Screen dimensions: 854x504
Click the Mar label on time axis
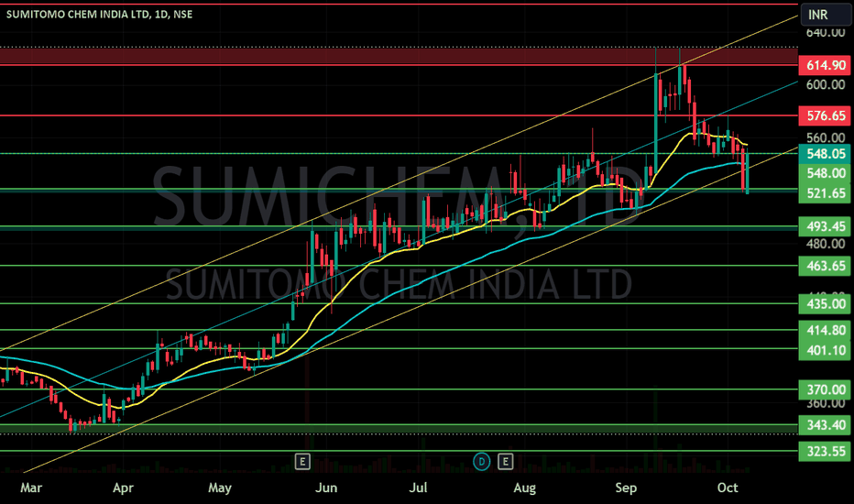[31, 488]
